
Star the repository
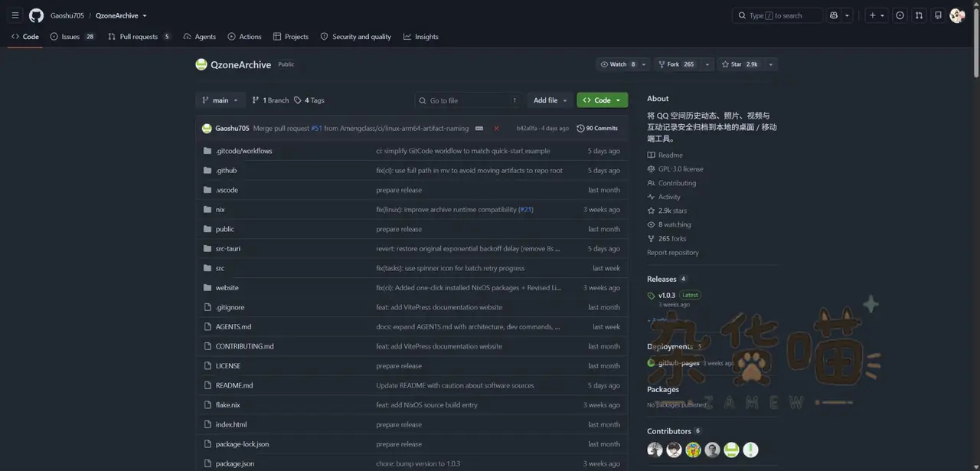tap(740, 64)
